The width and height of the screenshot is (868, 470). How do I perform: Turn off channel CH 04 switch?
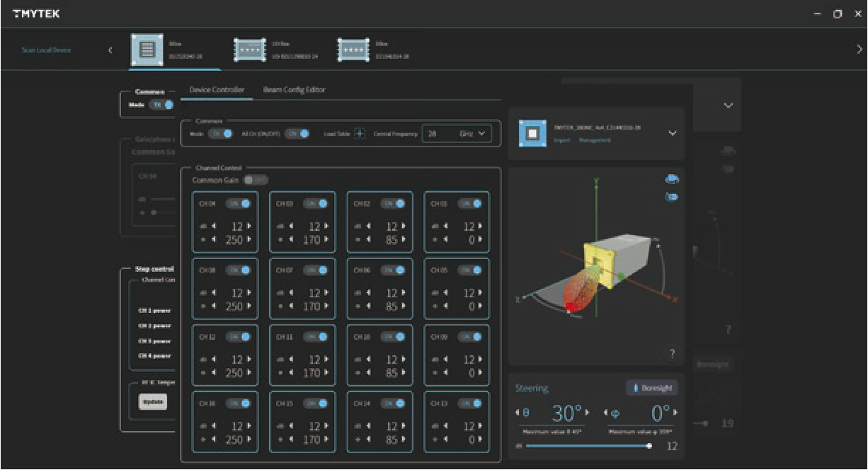coord(239,204)
